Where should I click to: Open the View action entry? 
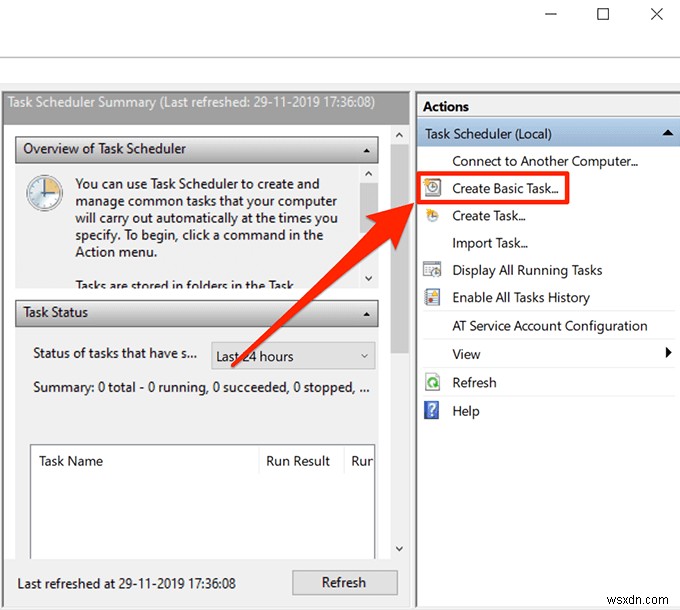466,354
